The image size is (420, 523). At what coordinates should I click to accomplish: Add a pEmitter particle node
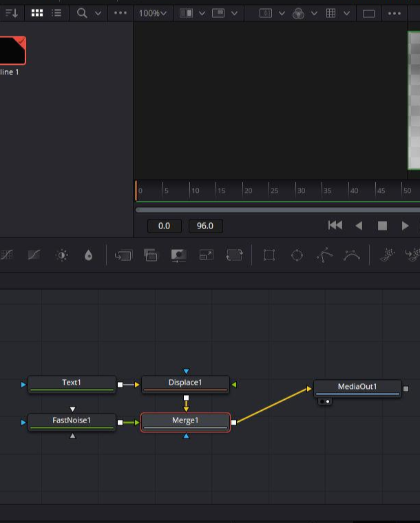388,255
